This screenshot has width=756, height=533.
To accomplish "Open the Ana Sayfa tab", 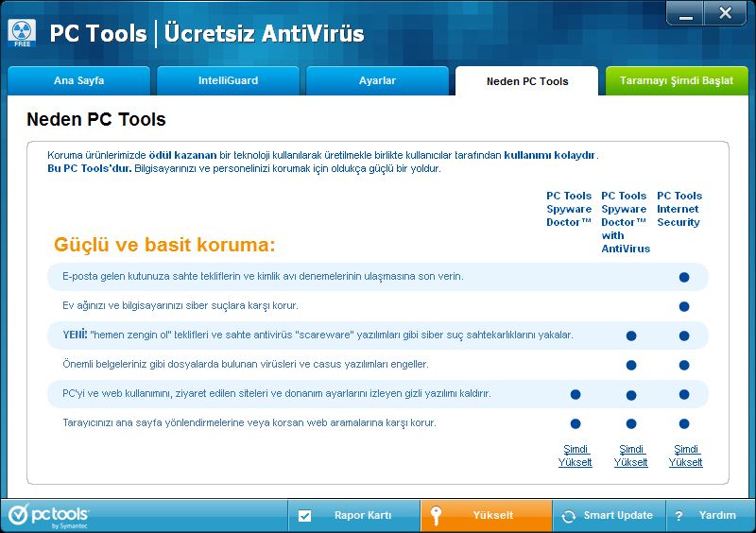I will (x=79, y=80).
